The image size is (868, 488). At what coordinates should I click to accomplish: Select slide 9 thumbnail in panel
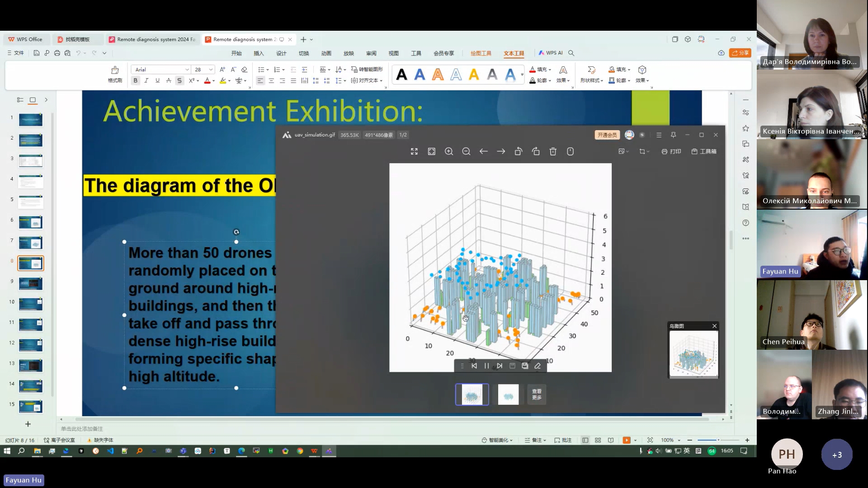pyautogui.click(x=31, y=283)
